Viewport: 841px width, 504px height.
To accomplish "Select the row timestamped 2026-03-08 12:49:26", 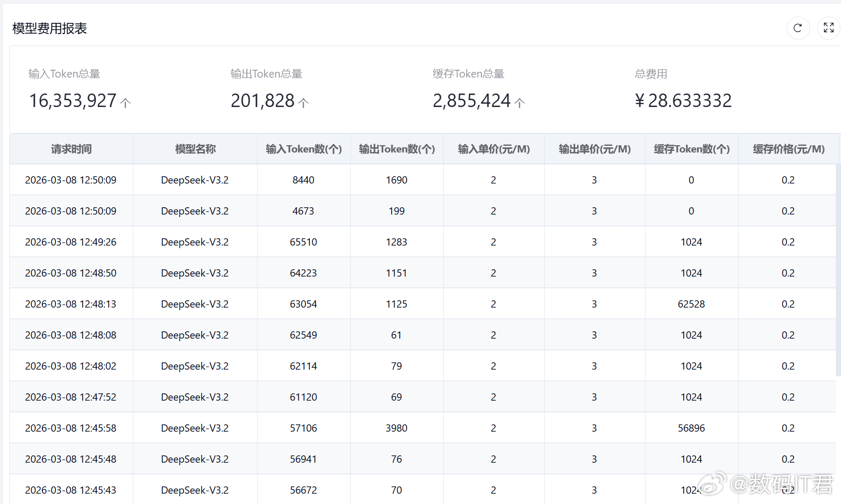I will (x=71, y=242).
